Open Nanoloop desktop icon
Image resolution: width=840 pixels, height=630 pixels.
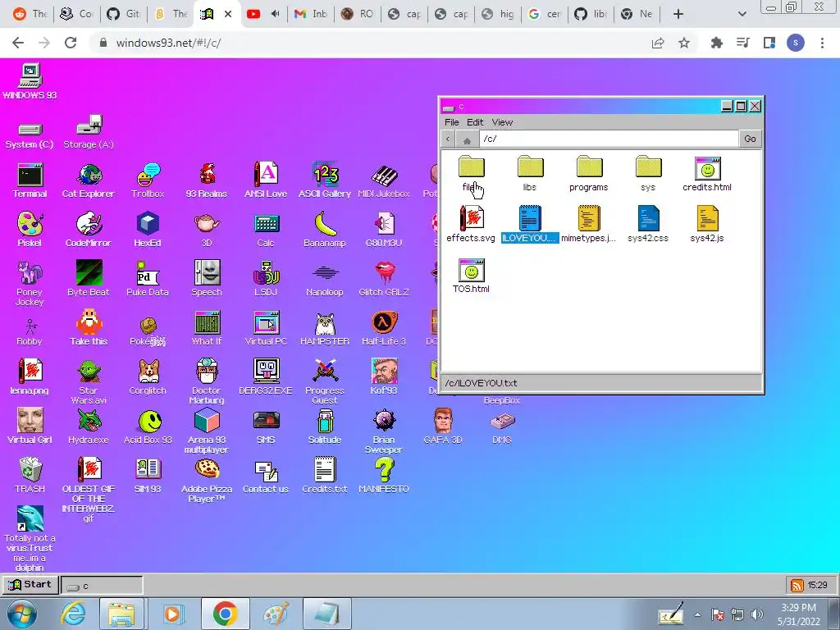(x=325, y=279)
